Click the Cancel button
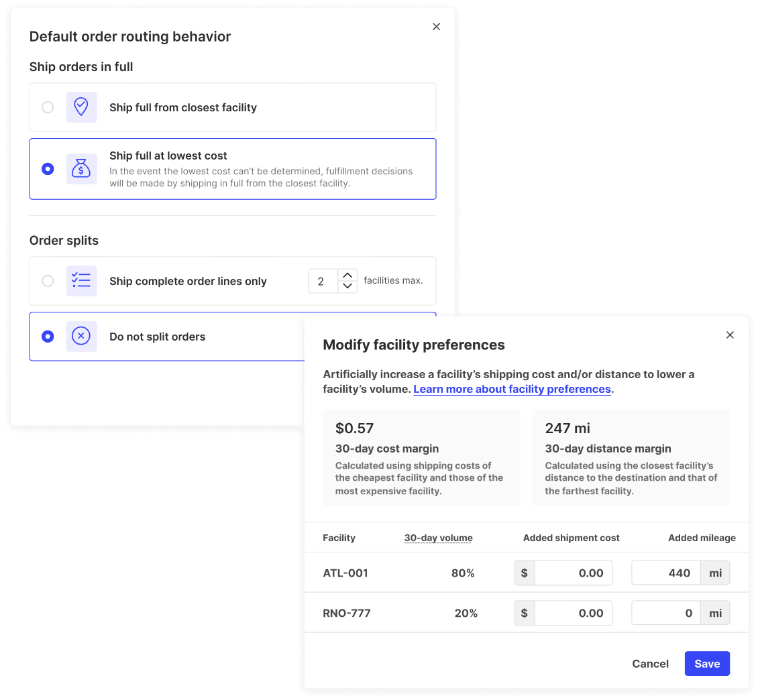This screenshot has width=758, height=700. 650,664
